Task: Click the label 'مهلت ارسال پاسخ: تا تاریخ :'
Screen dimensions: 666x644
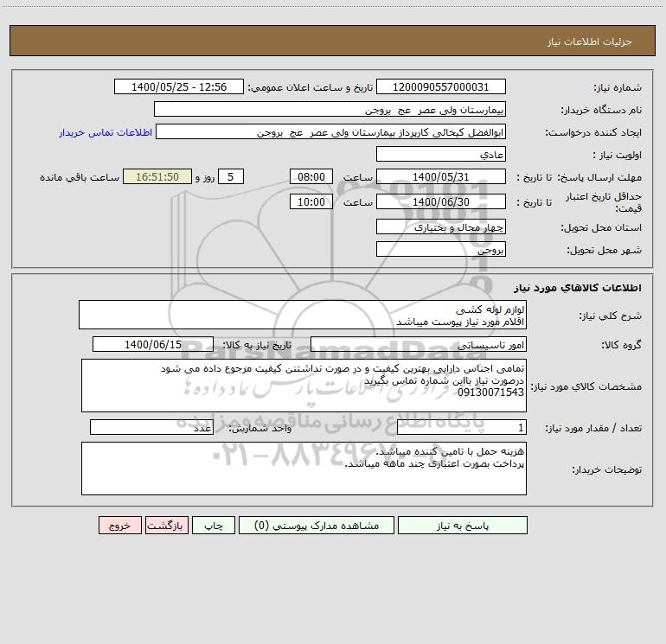Action: tap(579, 177)
